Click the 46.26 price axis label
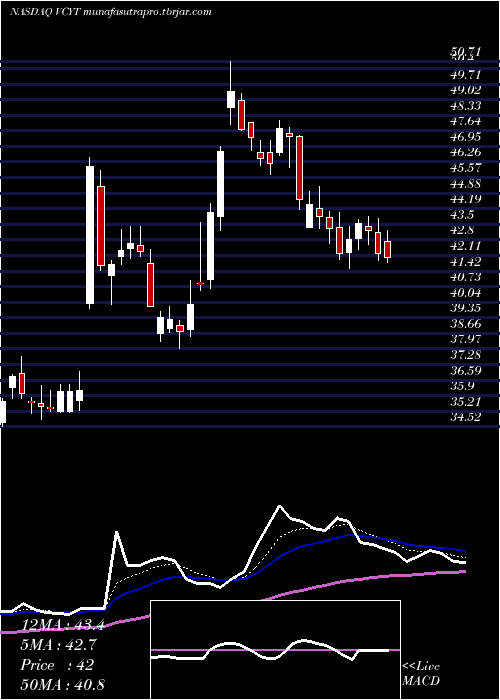Screen dimensions: 500x700 465,152
